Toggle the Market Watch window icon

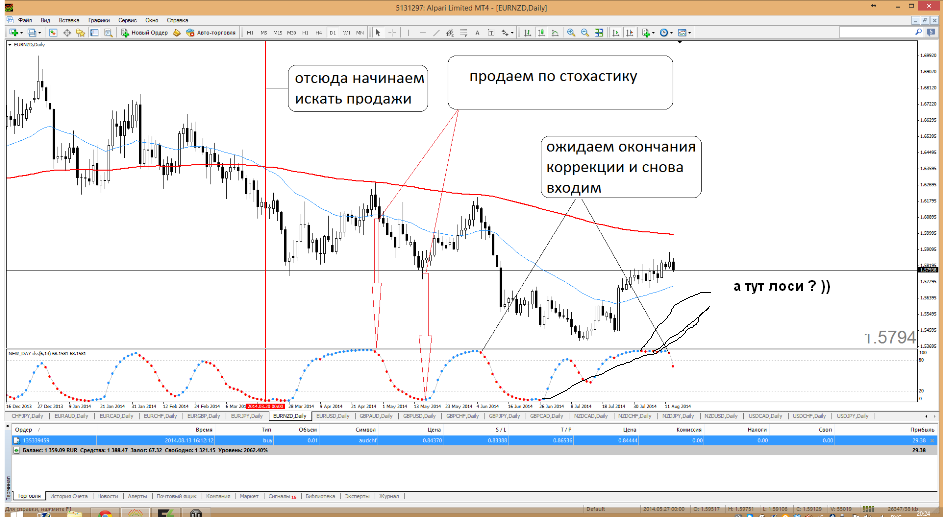coord(53,32)
